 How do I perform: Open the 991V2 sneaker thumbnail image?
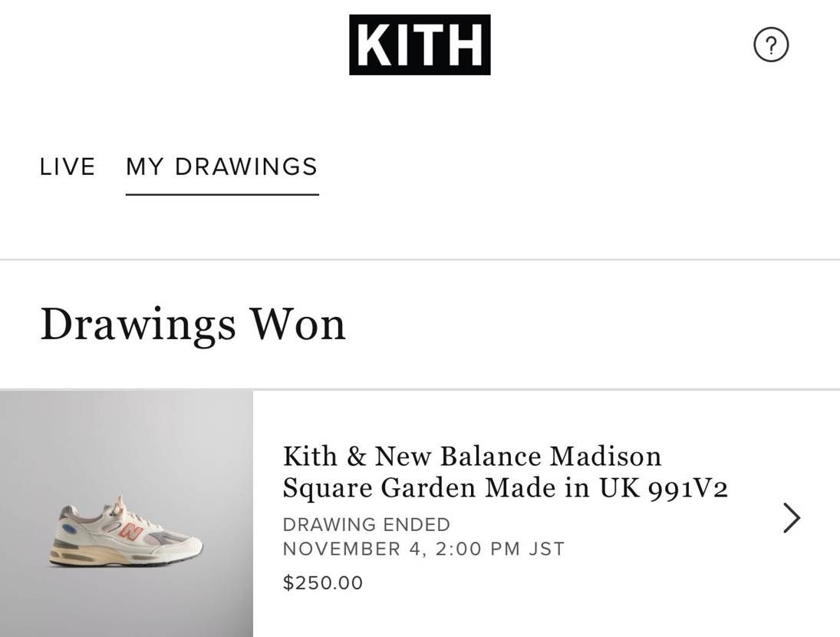coord(127,513)
